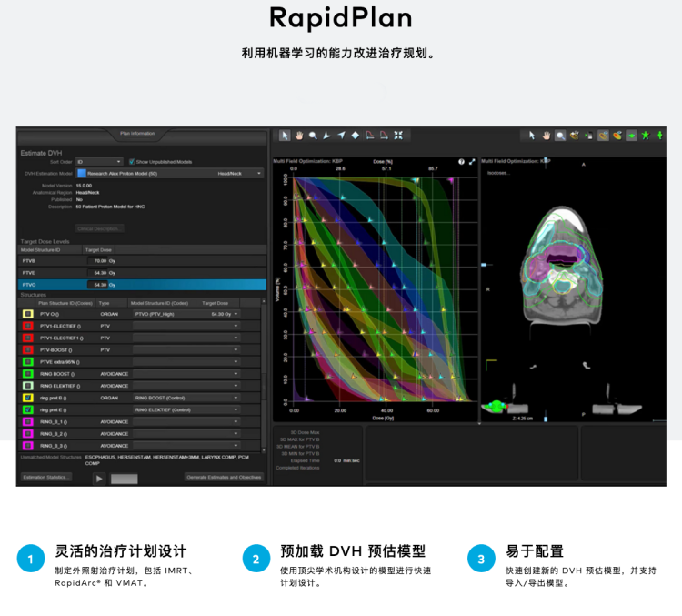682x616 pixels.
Task: Check the RING BOOST structure checkbox
Action: pos(28,374)
